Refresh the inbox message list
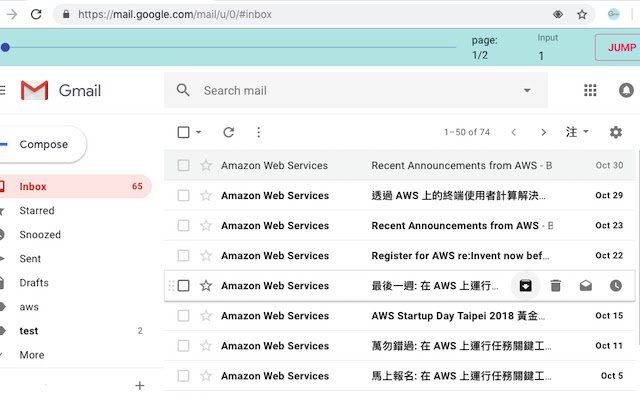 pos(229,132)
